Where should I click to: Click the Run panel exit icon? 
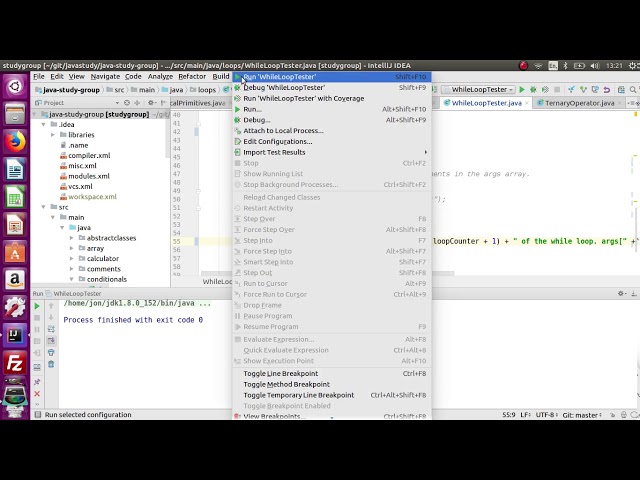click(x=37, y=353)
